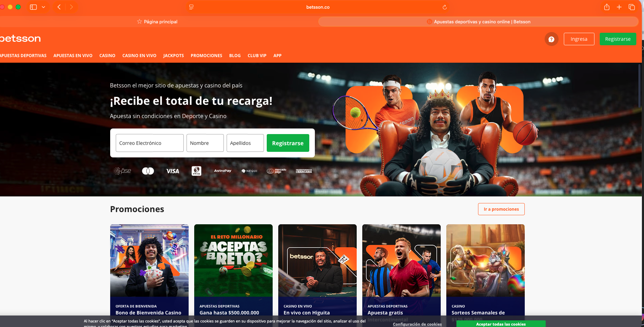Viewport: 644px width, 327px height.
Task: Click the betsson logo
Action: (20, 39)
